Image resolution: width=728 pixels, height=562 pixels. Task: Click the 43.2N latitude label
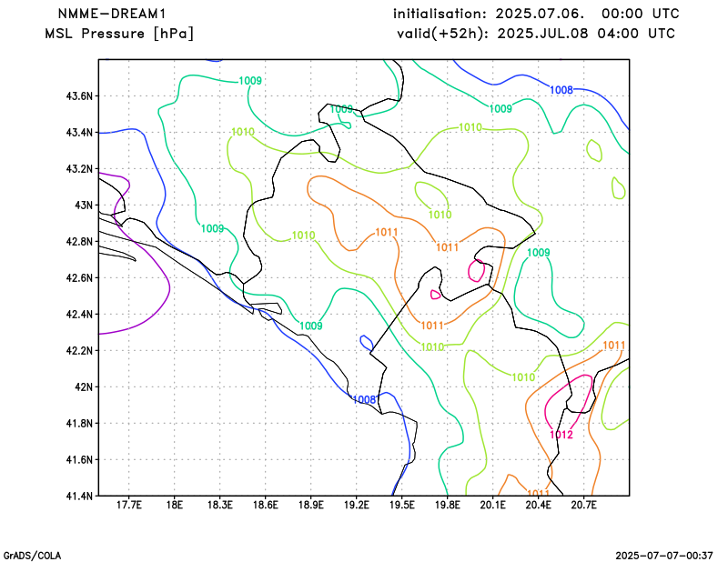point(79,168)
